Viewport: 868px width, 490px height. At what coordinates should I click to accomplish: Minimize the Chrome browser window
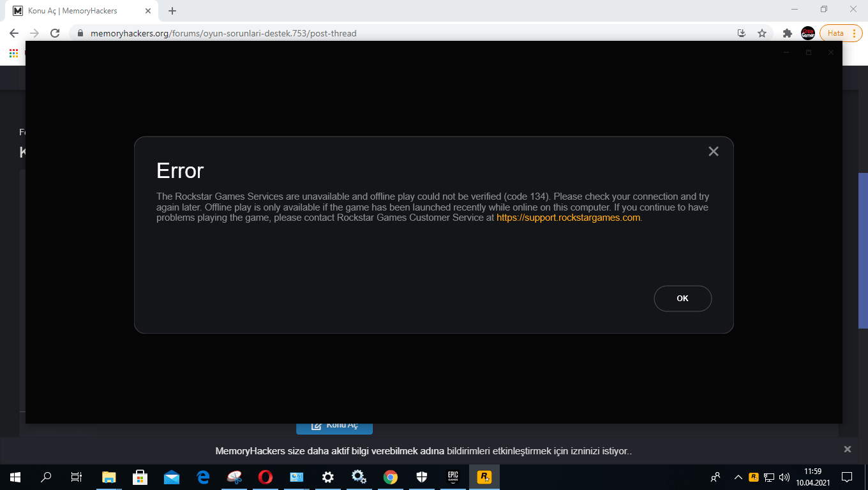tap(795, 9)
